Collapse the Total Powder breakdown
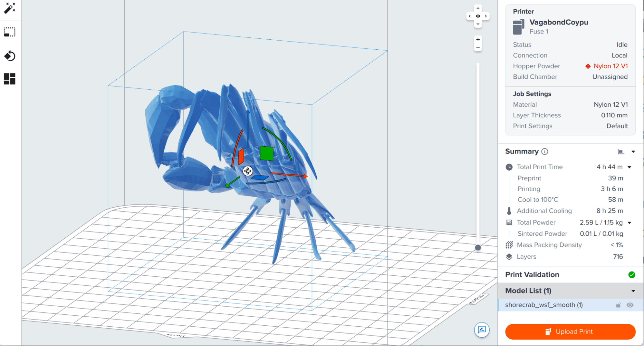The height and width of the screenshot is (346, 644). 630,222
